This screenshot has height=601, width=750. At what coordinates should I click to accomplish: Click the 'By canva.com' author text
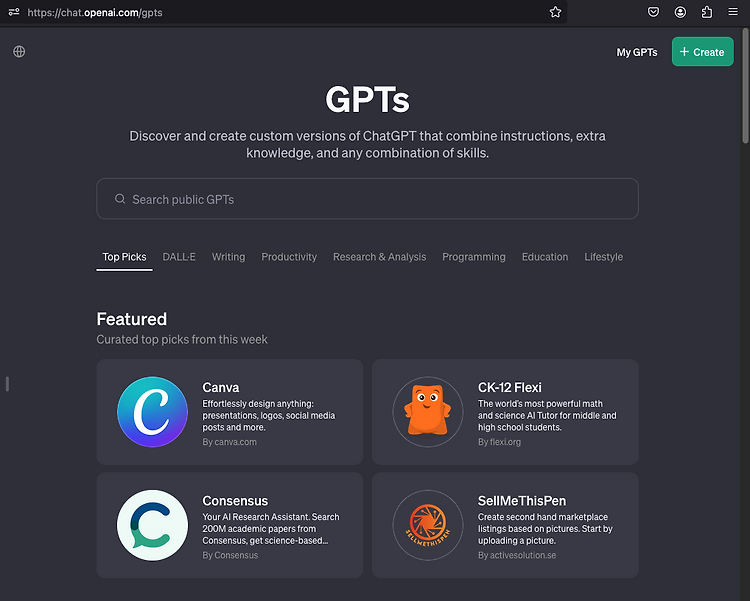point(230,442)
